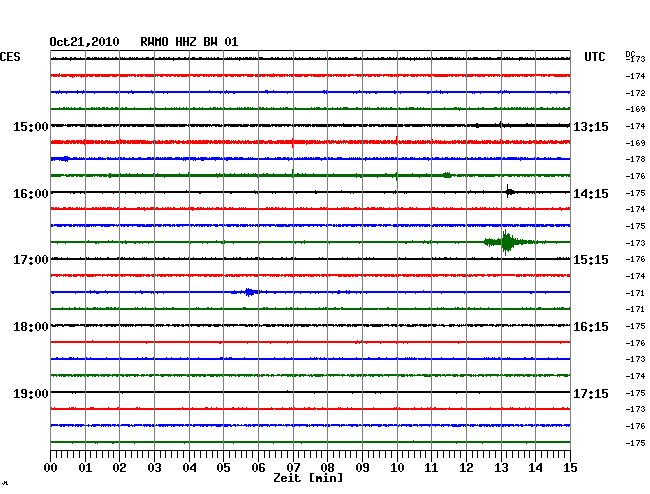650x494 pixels.
Task: Click the CES column header
Action: point(10,57)
